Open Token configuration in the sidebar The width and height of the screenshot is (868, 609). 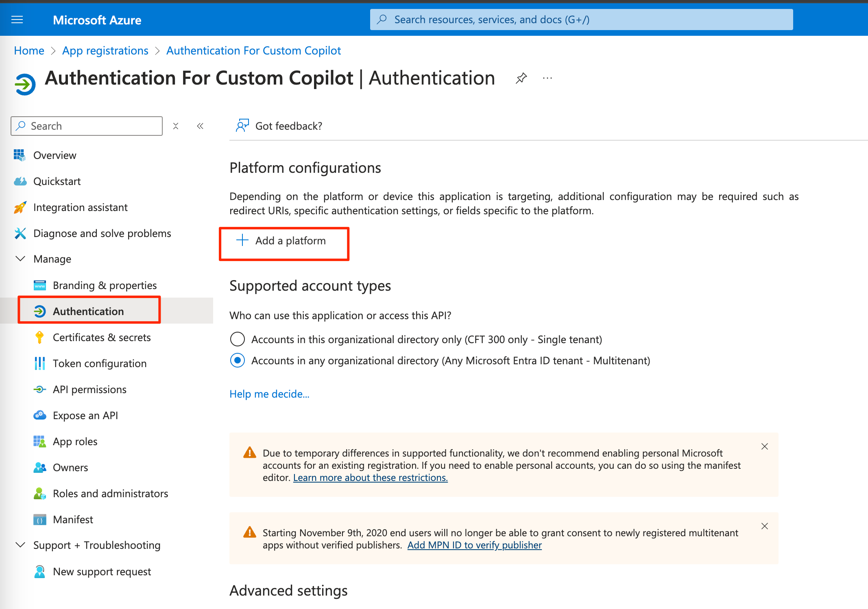(x=100, y=363)
